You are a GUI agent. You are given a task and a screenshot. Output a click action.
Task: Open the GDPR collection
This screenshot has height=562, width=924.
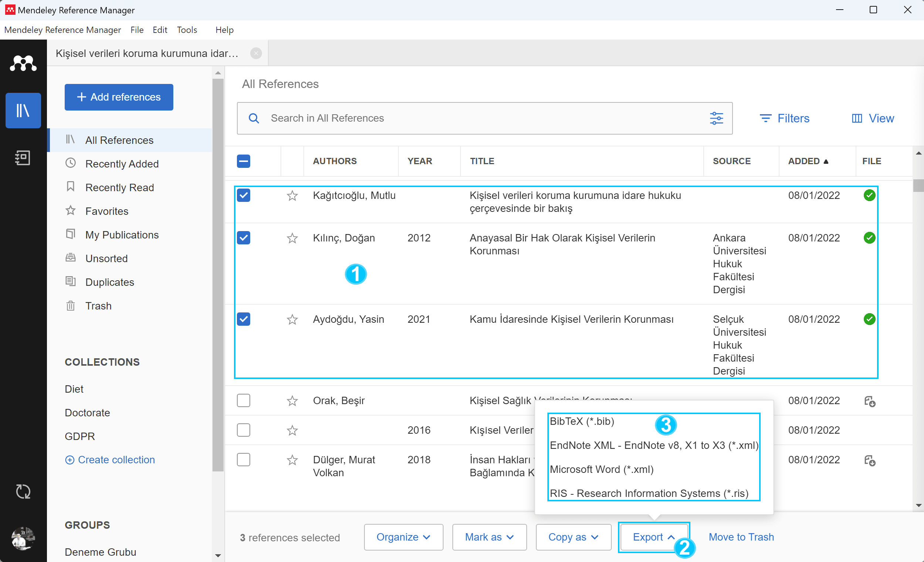pyautogui.click(x=80, y=436)
